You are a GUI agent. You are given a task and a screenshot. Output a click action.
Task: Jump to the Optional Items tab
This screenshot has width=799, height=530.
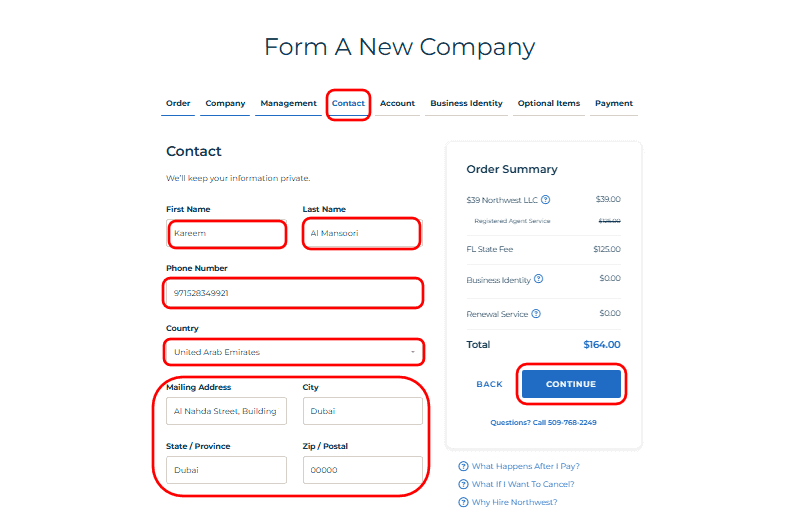pos(548,104)
